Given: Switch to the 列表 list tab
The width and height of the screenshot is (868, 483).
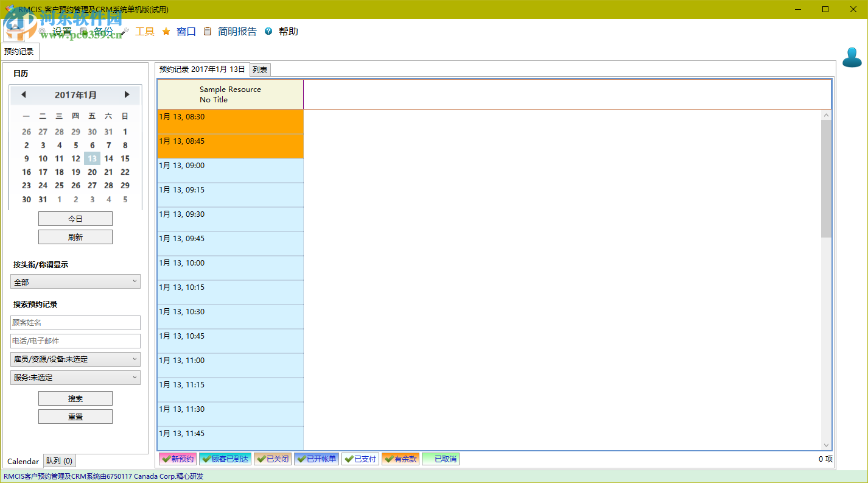Looking at the screenshot, I should (260, 70).
